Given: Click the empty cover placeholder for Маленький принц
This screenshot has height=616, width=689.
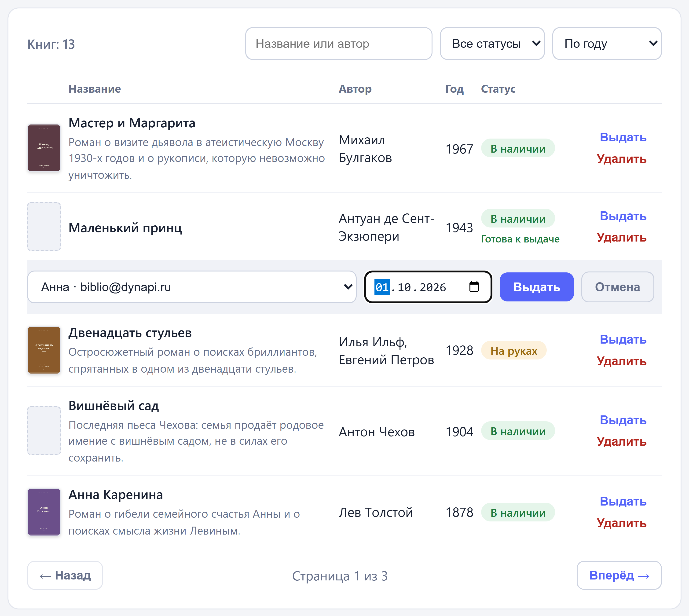Looking at the screenshot, I should 44,226.
